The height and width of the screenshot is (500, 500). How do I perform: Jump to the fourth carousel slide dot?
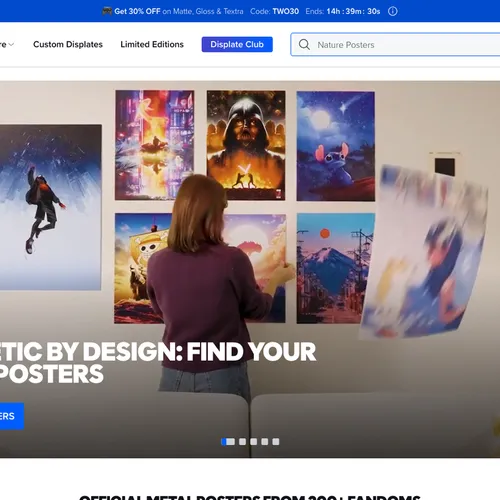pyautogui.click(x=265, y=442)
